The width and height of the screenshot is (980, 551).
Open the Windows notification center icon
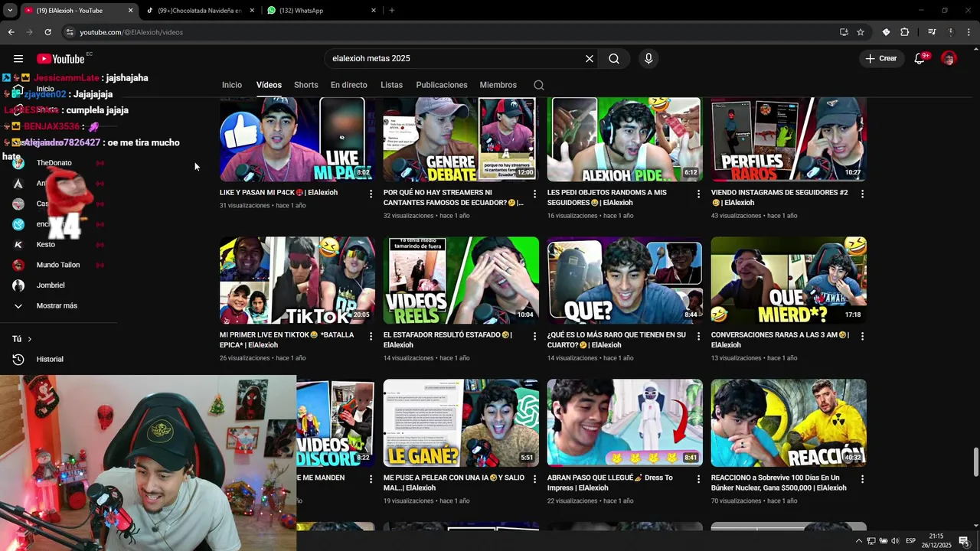pos(963,541)
